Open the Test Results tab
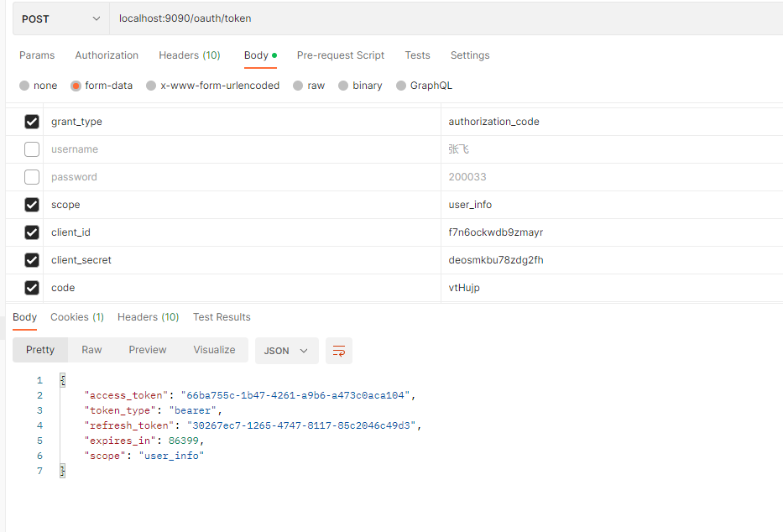 point(222,317)
